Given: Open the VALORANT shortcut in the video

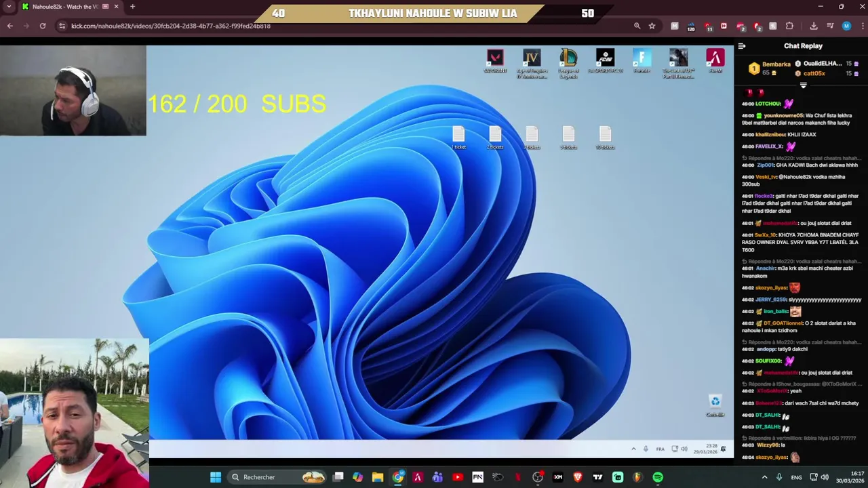Looking at the screenshot, I should (495, 60).
